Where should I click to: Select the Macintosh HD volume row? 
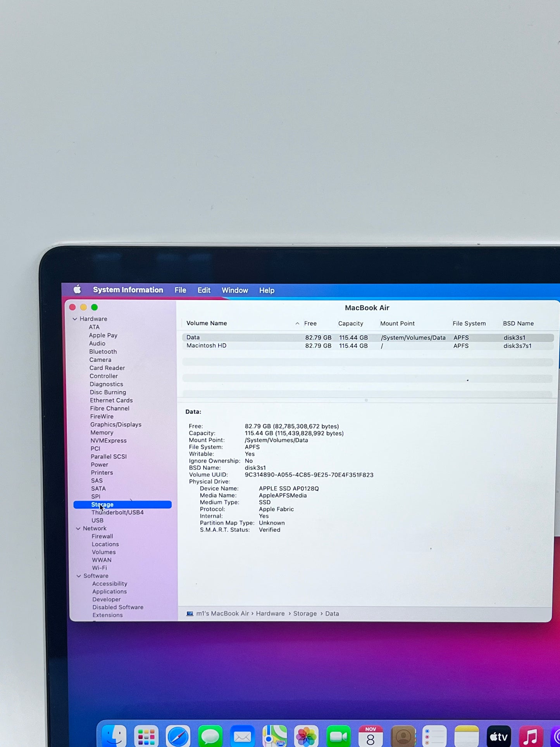pos(368,346)
